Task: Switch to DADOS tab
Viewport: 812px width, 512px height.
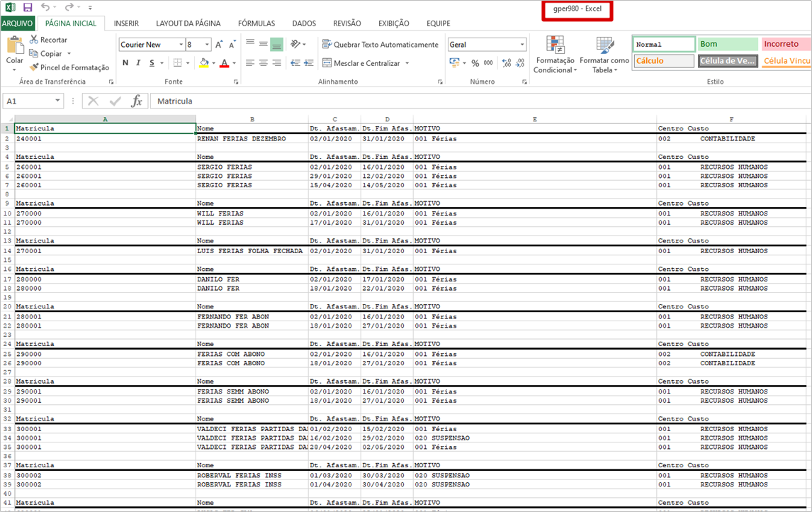Action: 304,23
